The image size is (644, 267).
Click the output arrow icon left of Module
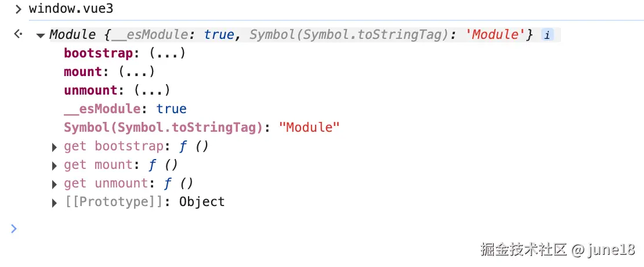pos(18,35)
